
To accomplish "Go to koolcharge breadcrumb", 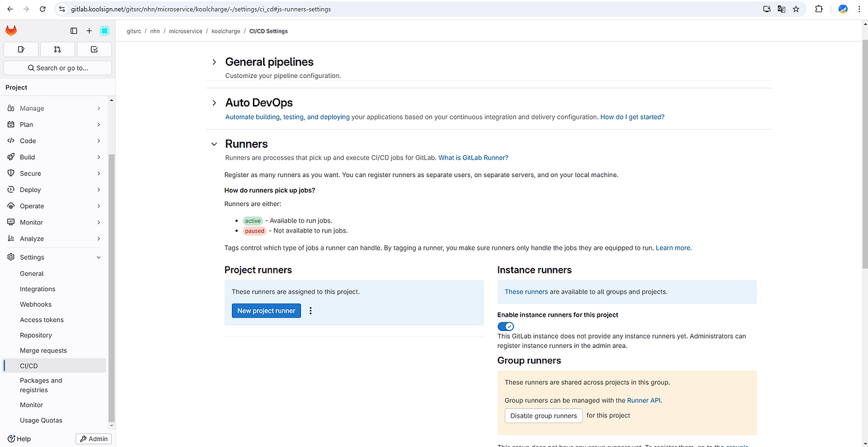I will tap(226, 31).
